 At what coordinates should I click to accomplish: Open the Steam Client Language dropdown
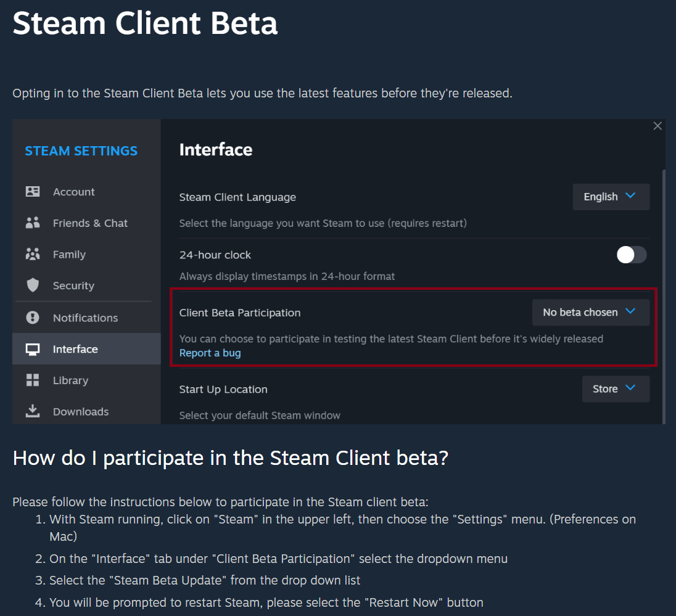[611, 197]
